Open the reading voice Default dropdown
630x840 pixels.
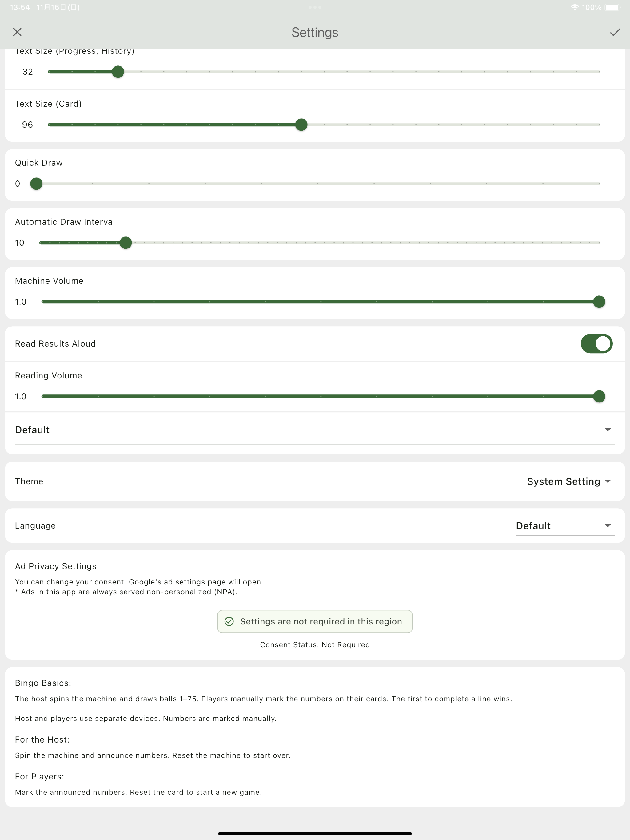click(x=315, y=430)
